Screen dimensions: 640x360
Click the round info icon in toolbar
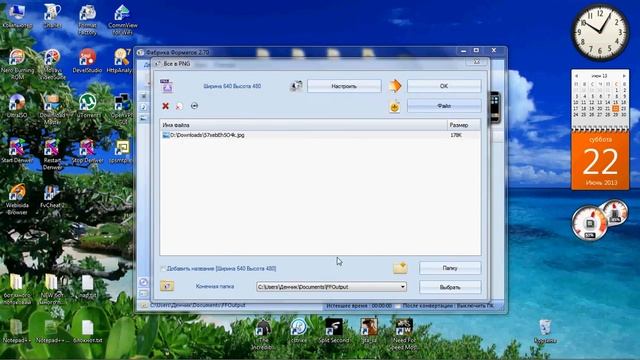[194, 106]
